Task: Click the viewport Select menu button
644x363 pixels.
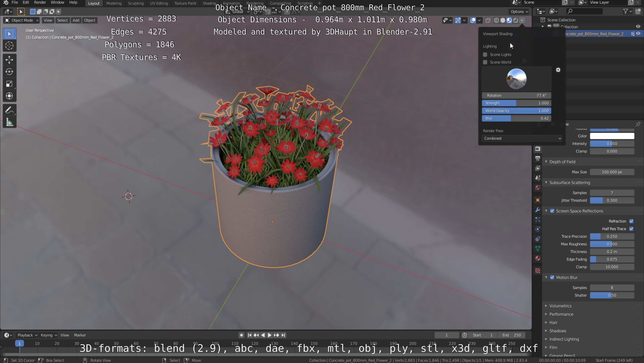Action: [63, 20]
